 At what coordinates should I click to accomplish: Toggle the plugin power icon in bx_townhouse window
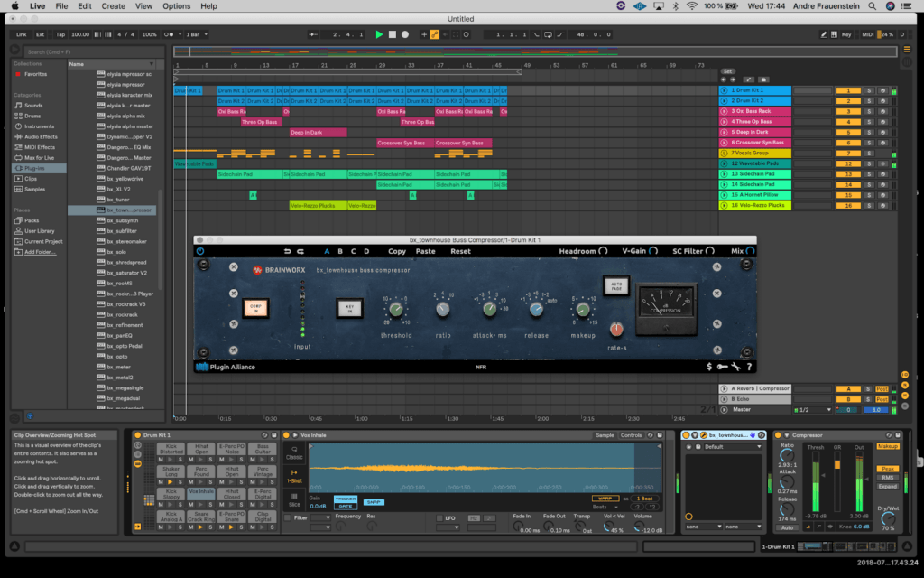click(200, 251)
